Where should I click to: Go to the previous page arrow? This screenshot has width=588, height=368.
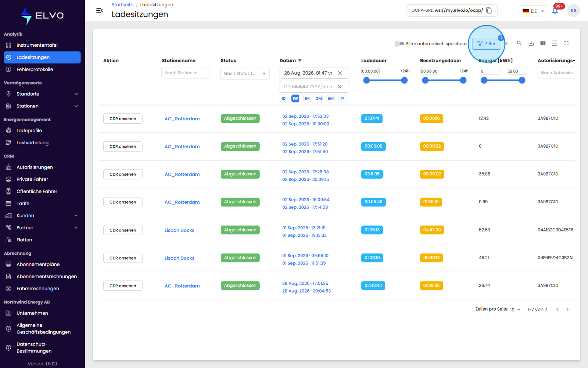tap(557, 309)
